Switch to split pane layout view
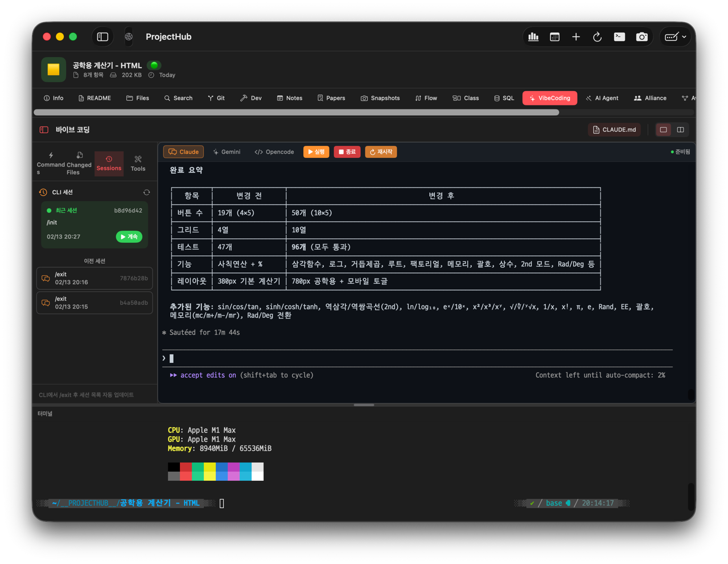The width and height of the screenshot is (728, 564). (x=680, y=130)
